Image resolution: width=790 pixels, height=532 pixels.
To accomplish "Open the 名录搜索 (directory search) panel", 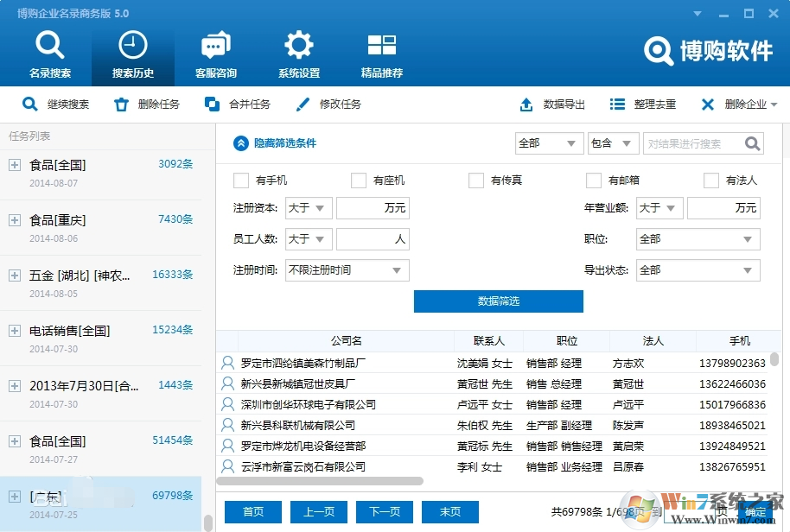I will (49, 52).
